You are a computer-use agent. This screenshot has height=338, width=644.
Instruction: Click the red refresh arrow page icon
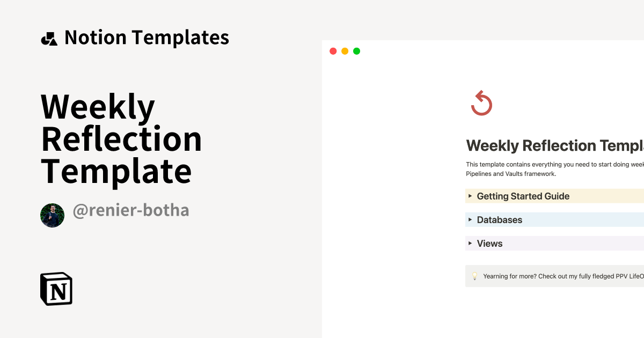481,103
